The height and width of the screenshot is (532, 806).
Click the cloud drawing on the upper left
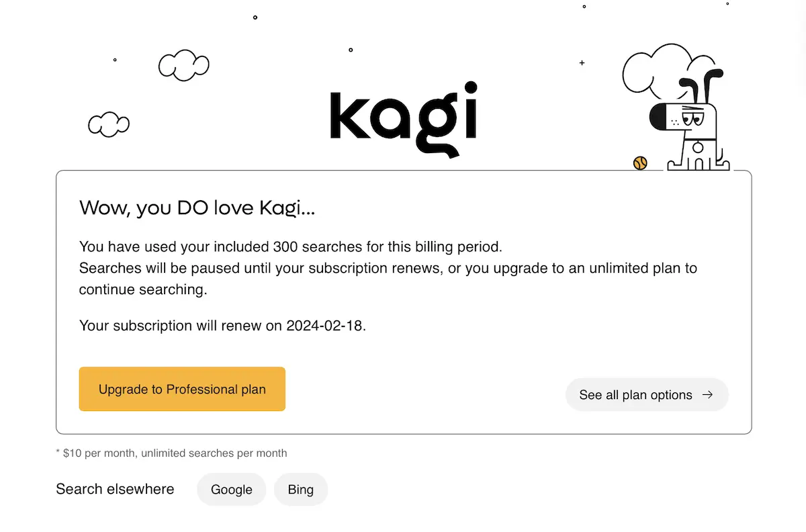(183, 65)
